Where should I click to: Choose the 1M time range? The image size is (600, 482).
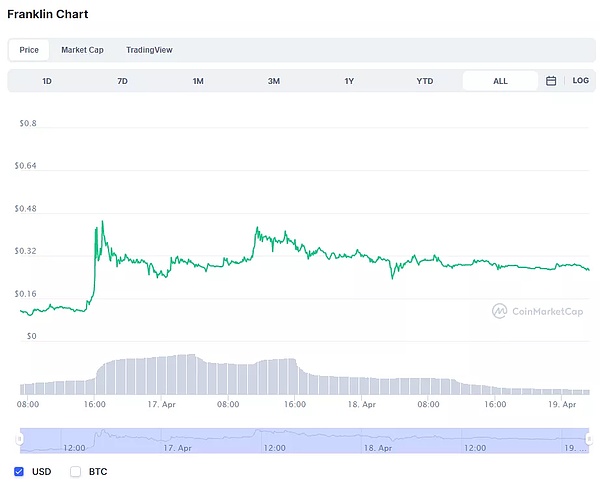(x=198, y=81)
